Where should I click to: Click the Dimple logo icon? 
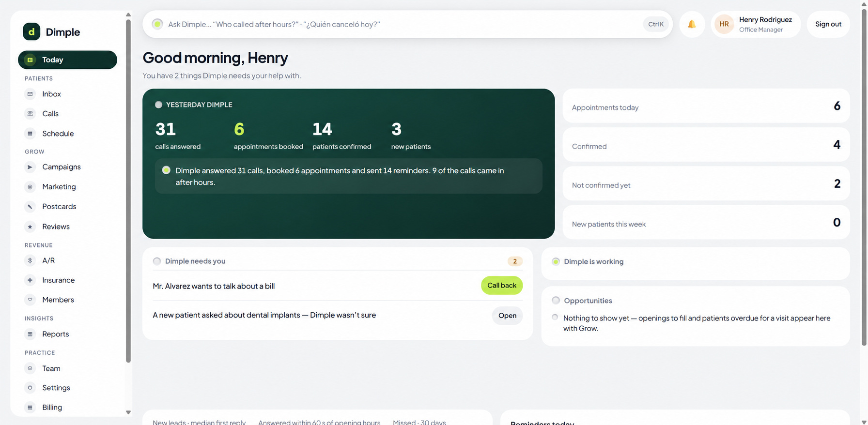(x=31, y=32)
